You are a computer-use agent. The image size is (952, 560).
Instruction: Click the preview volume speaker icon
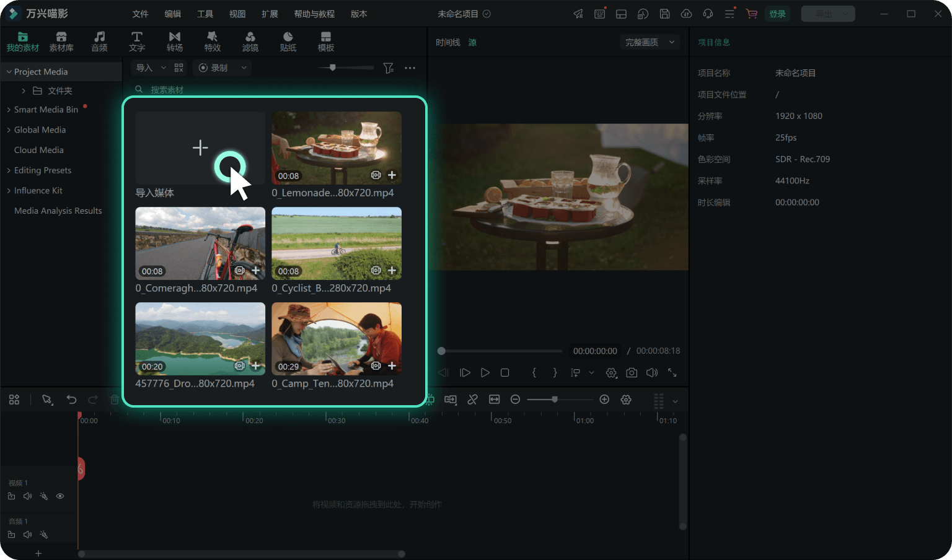(652, 373)
